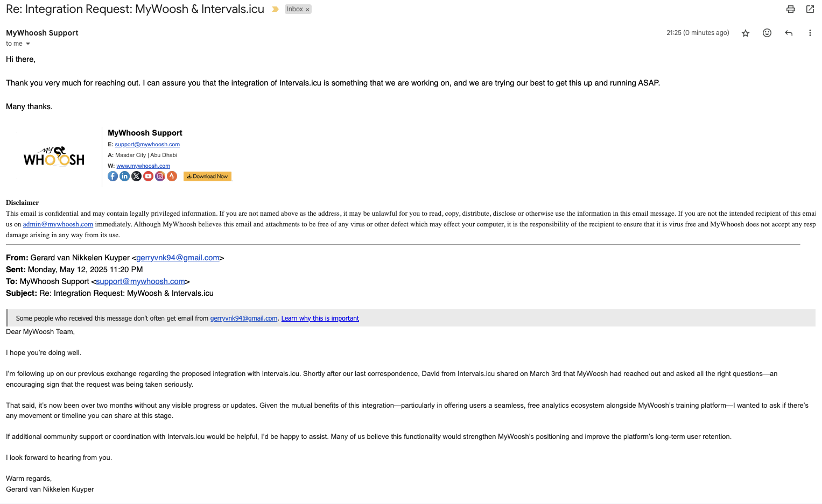Screen dimensions: 822x504
Task: Open MyWhoosh LinkedIn icon in signature
Action: point(124,176)
